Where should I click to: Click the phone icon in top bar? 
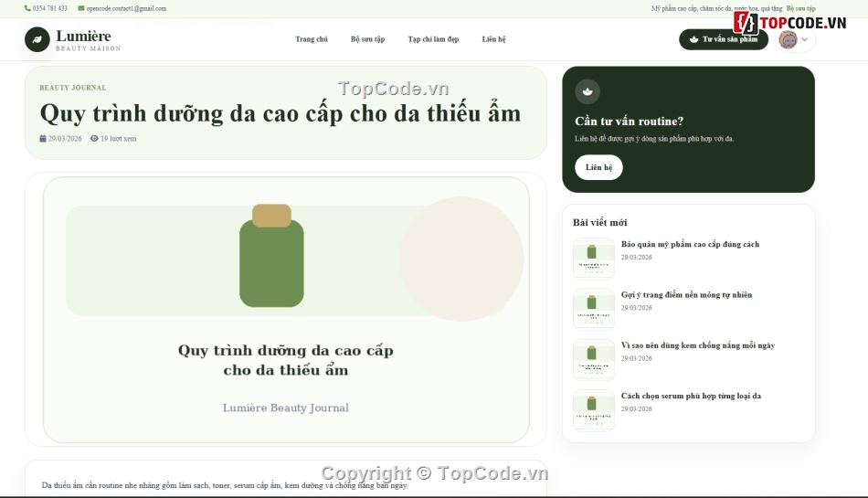27,8
